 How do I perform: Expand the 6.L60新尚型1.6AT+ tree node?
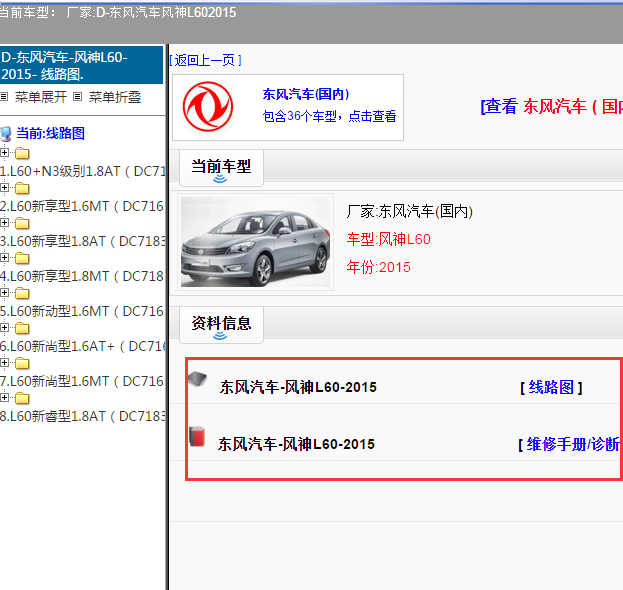4,327
